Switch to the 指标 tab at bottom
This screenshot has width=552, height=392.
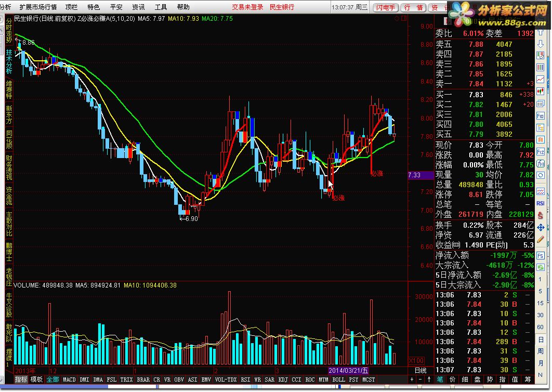(x=21, y=380)
